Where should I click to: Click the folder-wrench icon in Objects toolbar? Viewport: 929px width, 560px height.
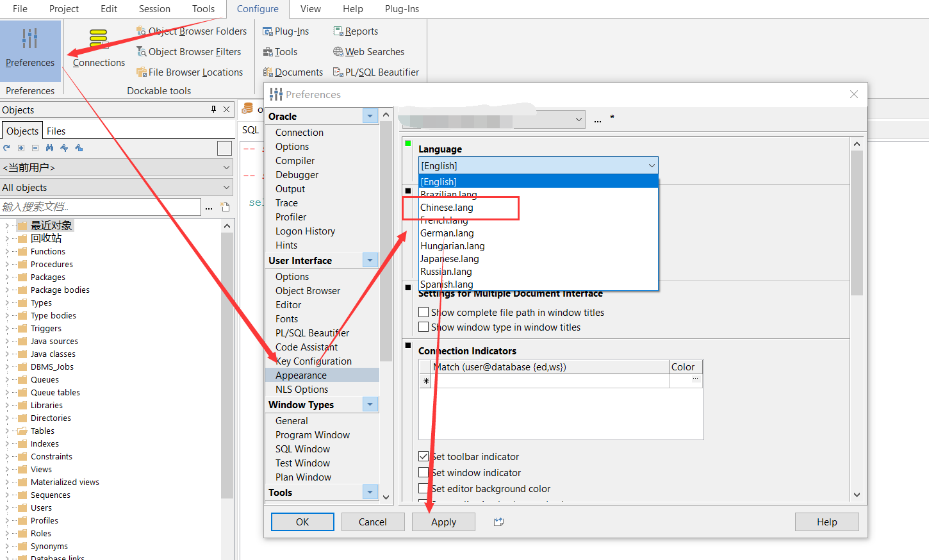click(x=79, y=148)
